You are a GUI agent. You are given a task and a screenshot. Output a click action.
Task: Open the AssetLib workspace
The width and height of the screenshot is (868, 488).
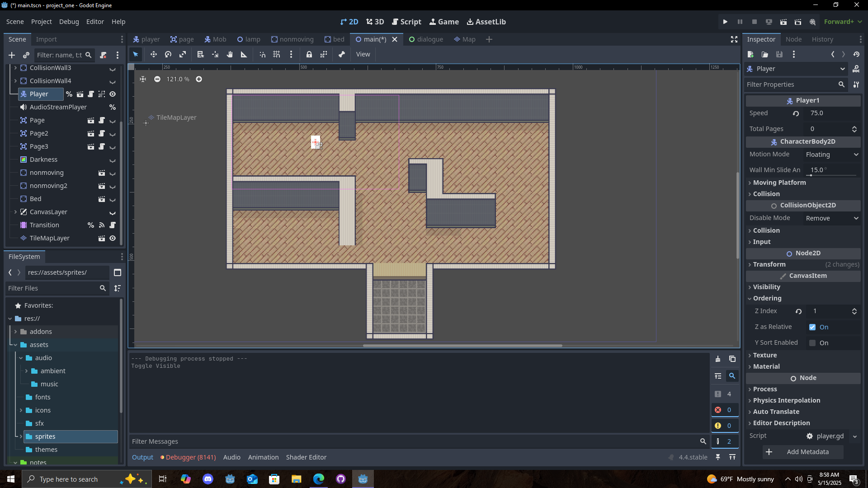(x=486, y=22)
